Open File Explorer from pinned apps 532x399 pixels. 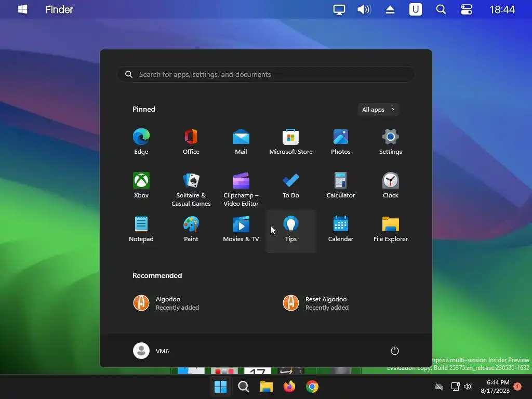click(x=391, y=229)
